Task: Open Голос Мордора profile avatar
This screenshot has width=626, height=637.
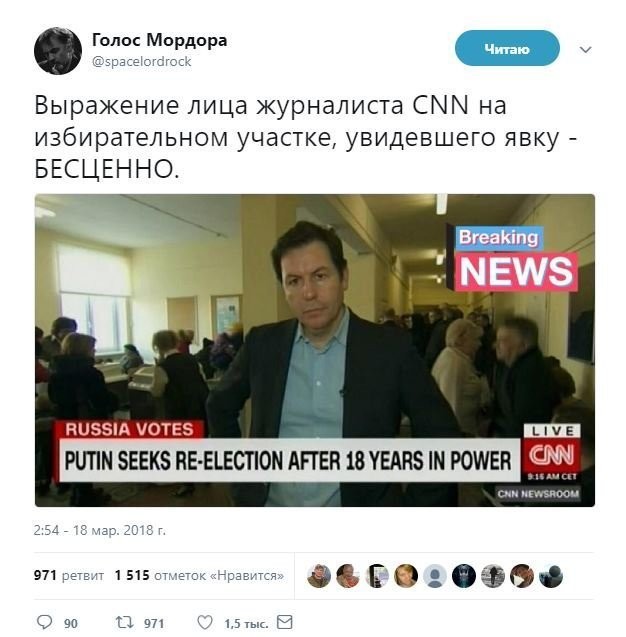Action: [58, 51]
